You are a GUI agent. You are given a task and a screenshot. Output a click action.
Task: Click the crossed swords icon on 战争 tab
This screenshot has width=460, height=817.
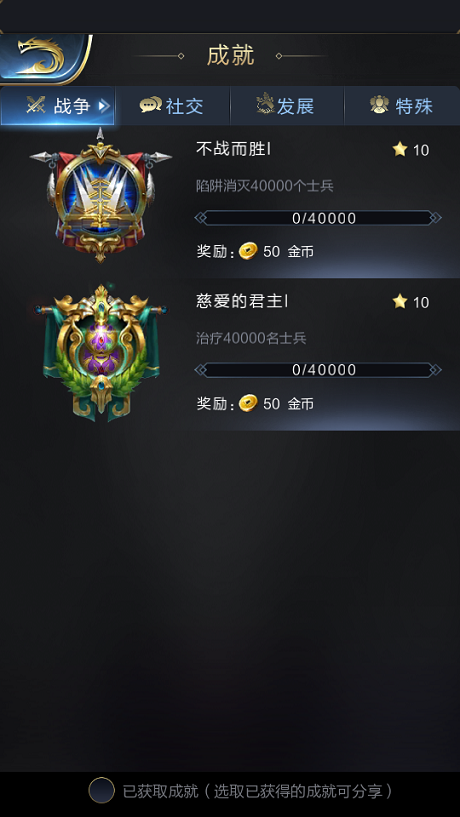click(36, 106)
